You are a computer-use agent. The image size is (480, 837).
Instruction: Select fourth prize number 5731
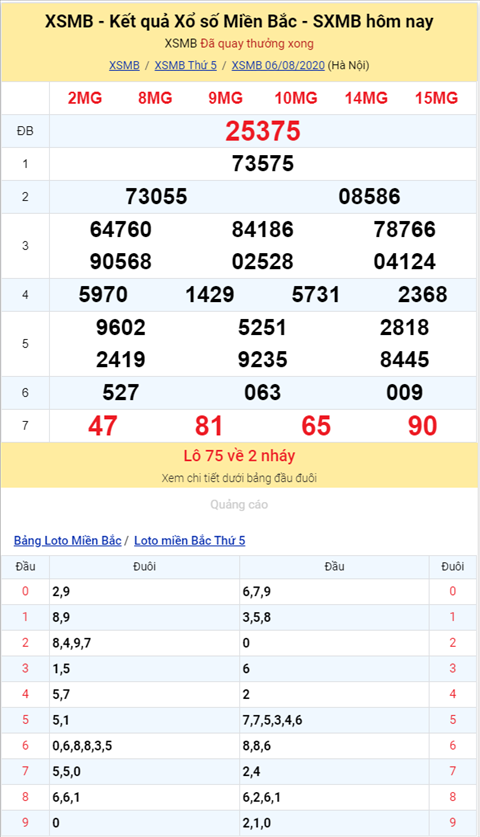click(316, 295)
